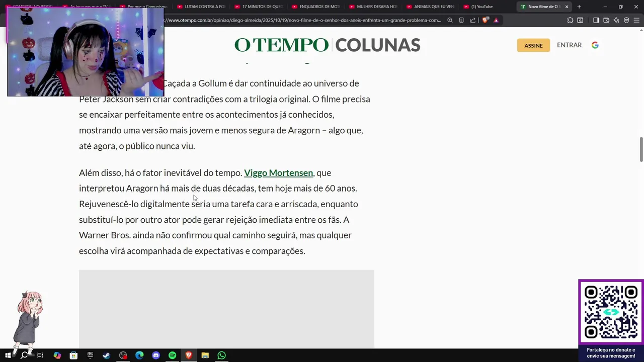Close the 'Novo filme de O S' tab
Screen dimensions: 644x362
567,7
